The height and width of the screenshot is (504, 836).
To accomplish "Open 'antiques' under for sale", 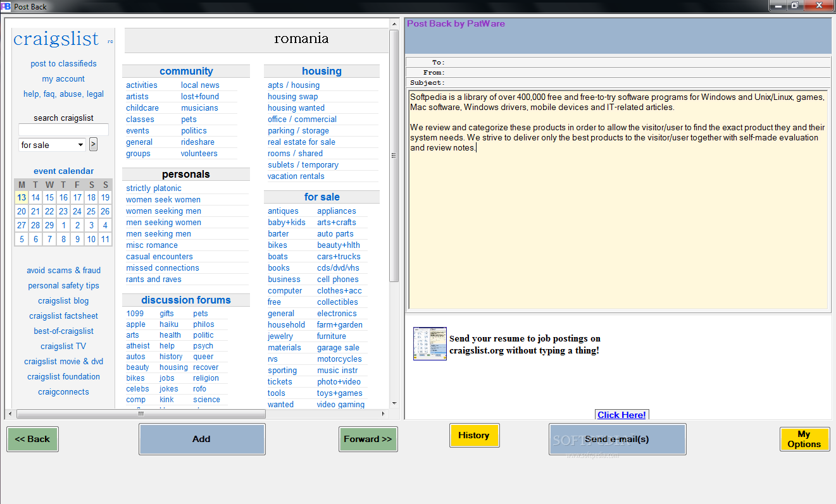I will click(283, 211).
